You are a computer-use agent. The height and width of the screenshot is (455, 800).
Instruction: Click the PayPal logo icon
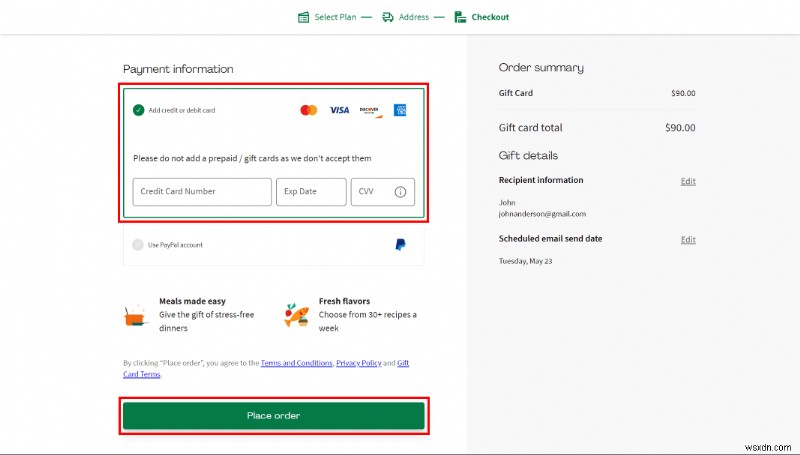click(401, 245)
